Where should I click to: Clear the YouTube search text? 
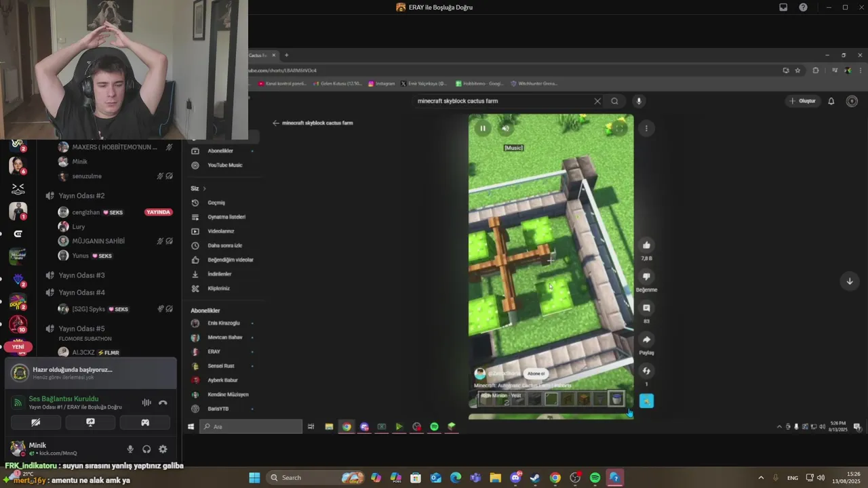tap(597, 101)
